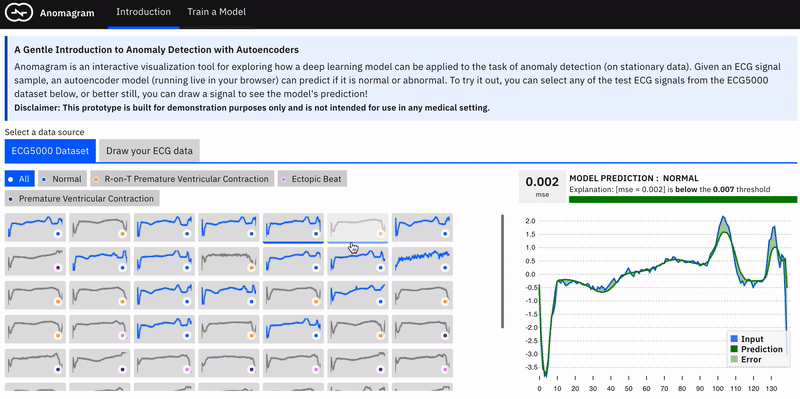This screenshot has height=399, width=800.
Task: Select first blue ECG thumbnail in top row
Action: click(36, 227)
